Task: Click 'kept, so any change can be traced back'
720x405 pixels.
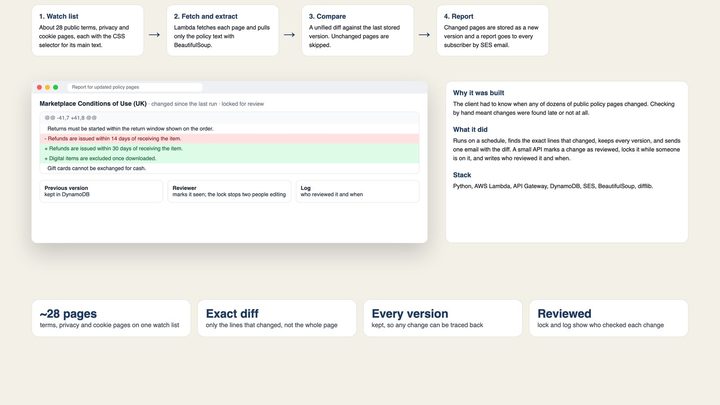Action: 427,325
